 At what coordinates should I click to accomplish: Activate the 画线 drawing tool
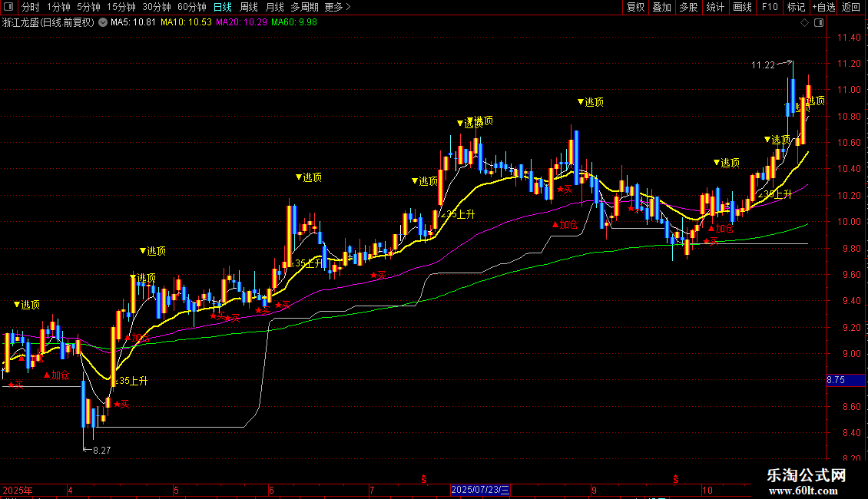tap(742, 7)
